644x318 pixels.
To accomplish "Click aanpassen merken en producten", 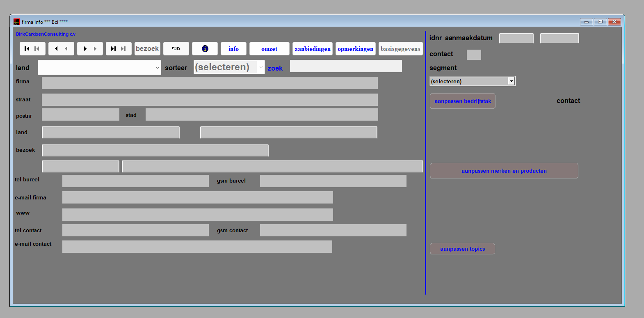I will (x=504, y=171).
